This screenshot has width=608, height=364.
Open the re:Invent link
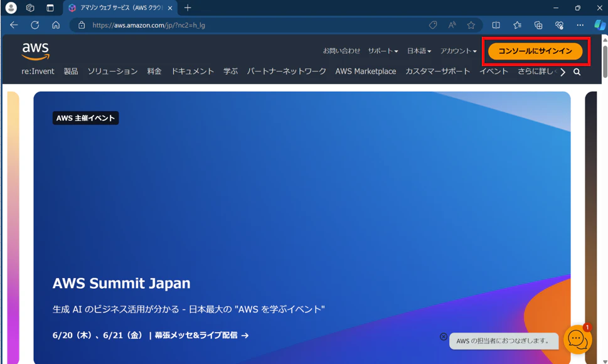(38, 72)
